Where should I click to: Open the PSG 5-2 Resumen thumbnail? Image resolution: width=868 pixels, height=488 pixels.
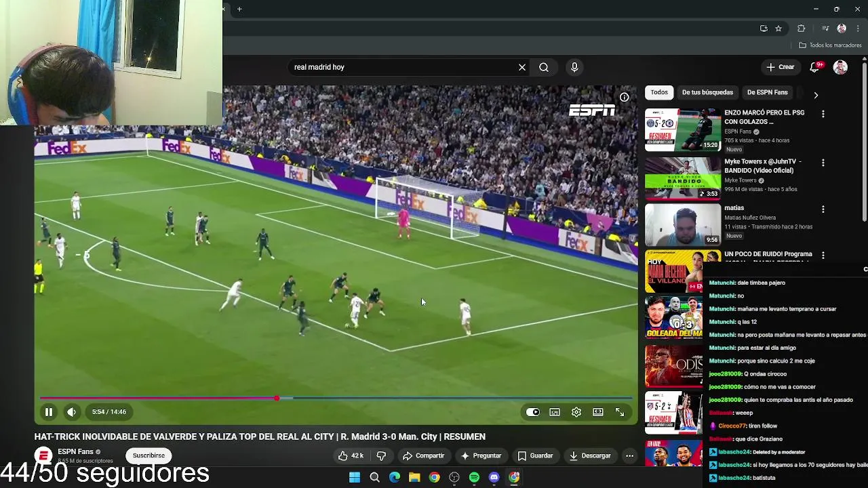click(683, 129)
